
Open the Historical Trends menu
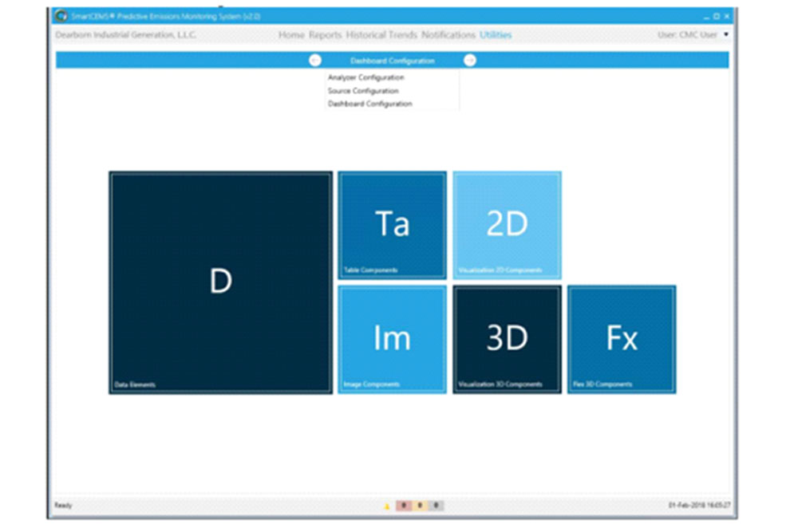coord(381,35)
